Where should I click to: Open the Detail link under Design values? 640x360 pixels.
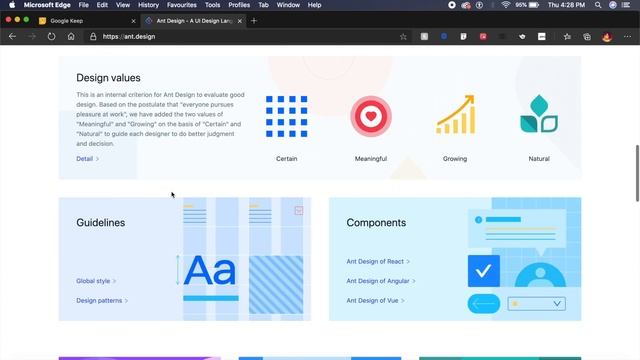tap(87, 159)
